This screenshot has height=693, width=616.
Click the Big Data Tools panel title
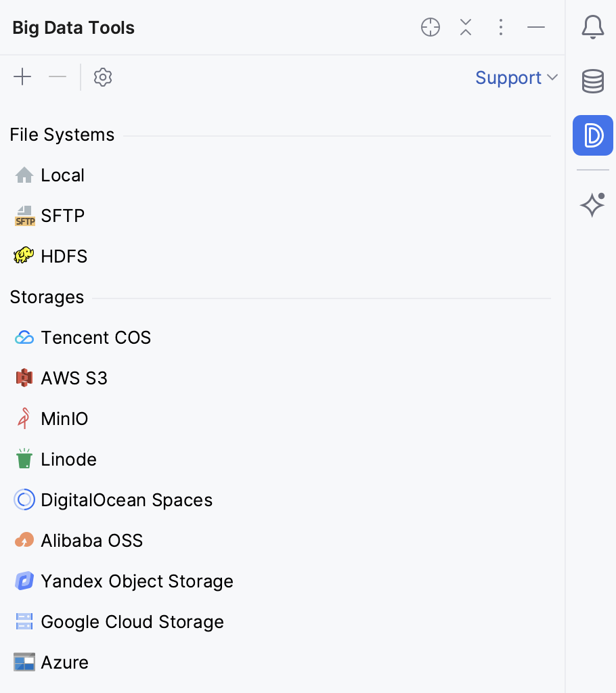72,28
